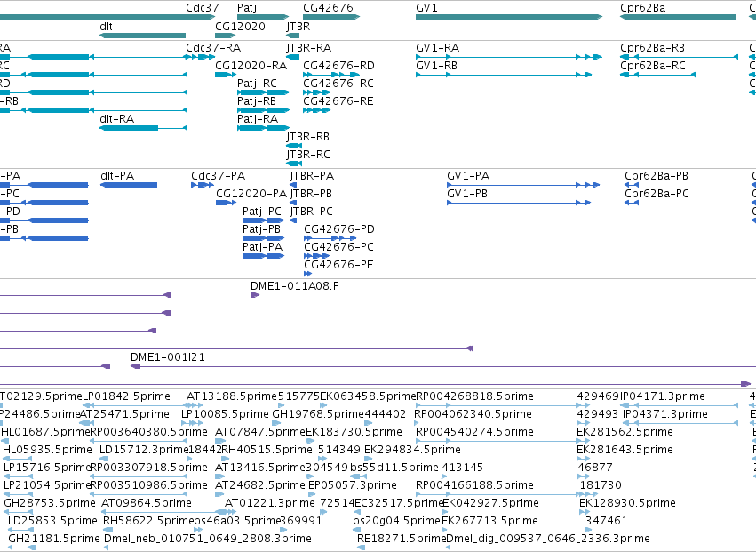Select the RH40515.5prime EST label
756x552 pixels.
click(x=267, y=450)
